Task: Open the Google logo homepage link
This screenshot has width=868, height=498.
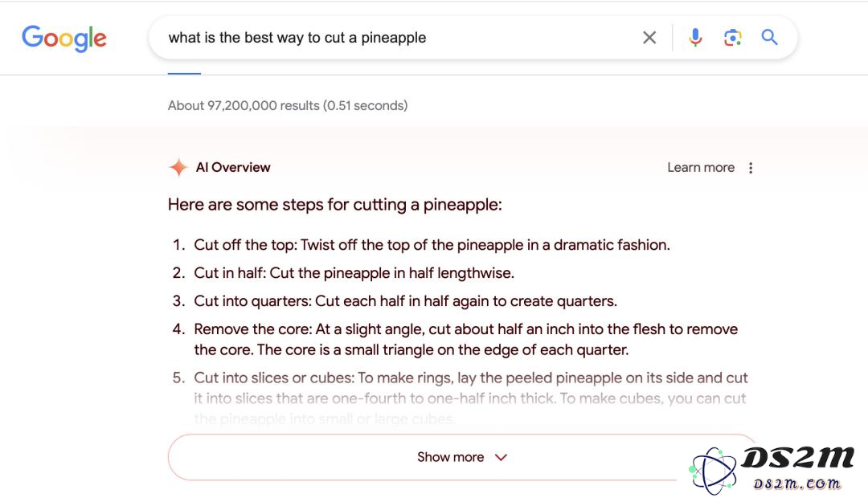Action: [x=64, y=39]
